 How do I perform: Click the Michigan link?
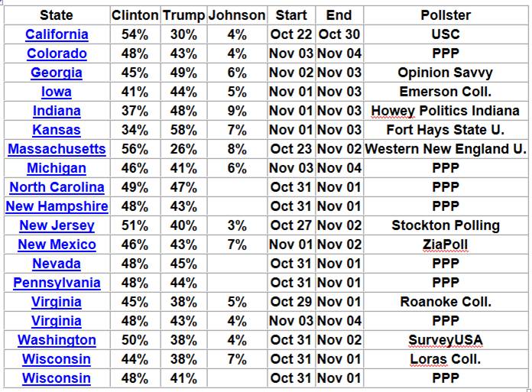point(57,168)
